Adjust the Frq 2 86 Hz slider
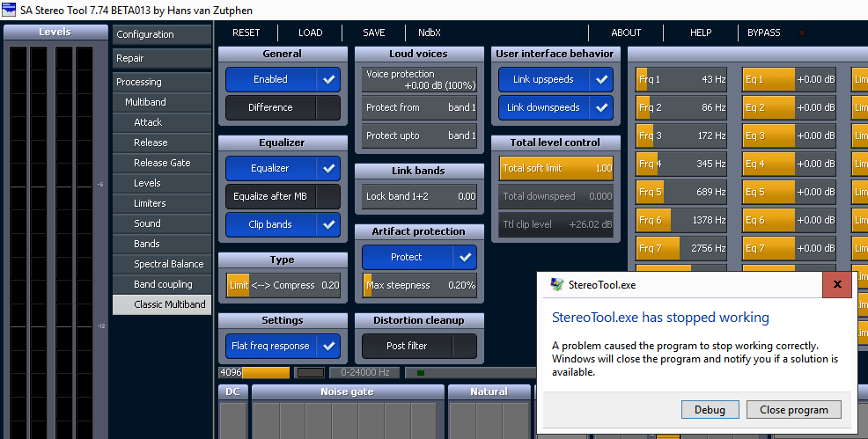Screen dimensions: 868x439 [x=680, y=108]
